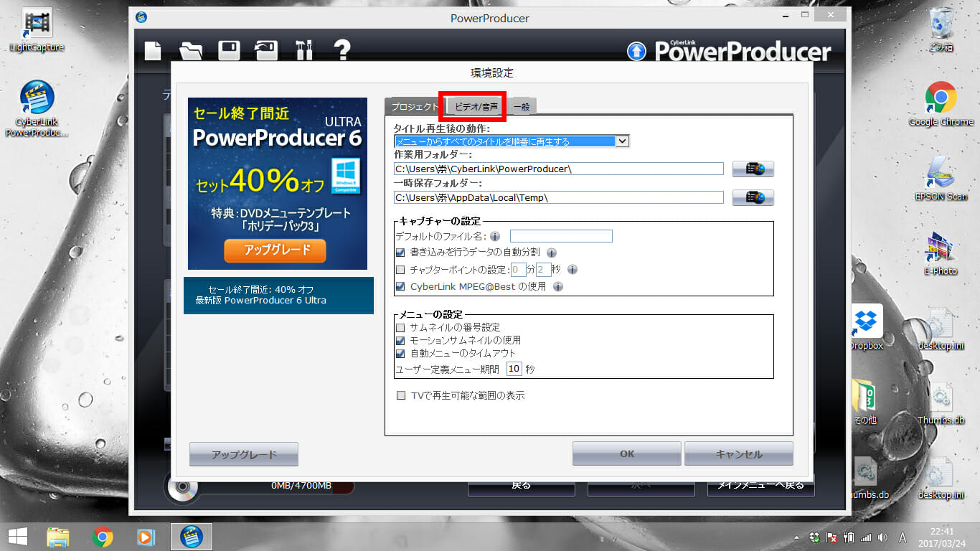Toggle 自動メニューのタイムアウト checkbox
The image size is (980, 551).
tap(400, 353)
